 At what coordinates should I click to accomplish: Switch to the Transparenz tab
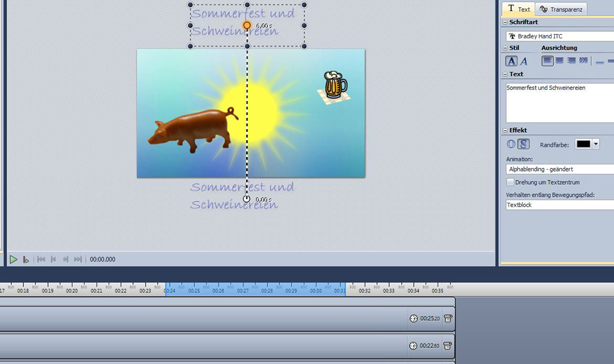click(x=561, y=9)
